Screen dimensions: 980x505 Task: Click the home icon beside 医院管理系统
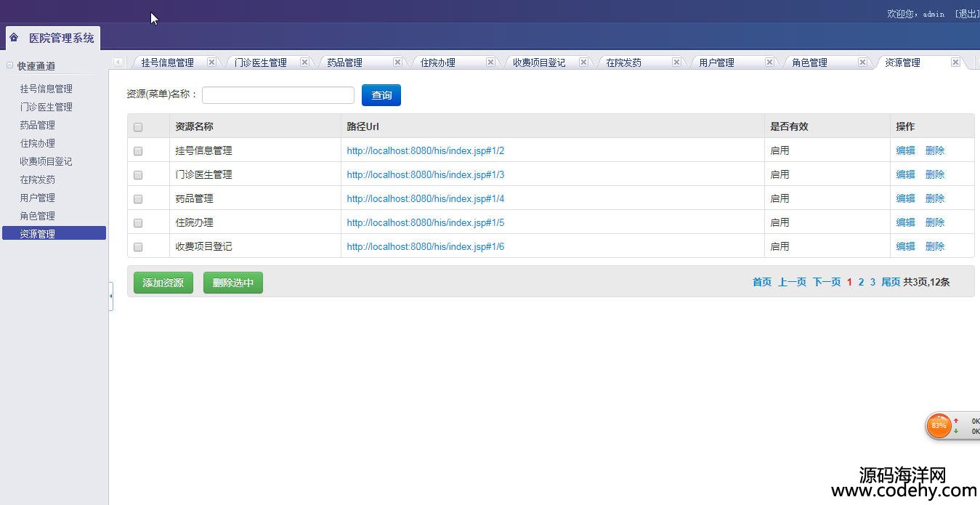14,37
